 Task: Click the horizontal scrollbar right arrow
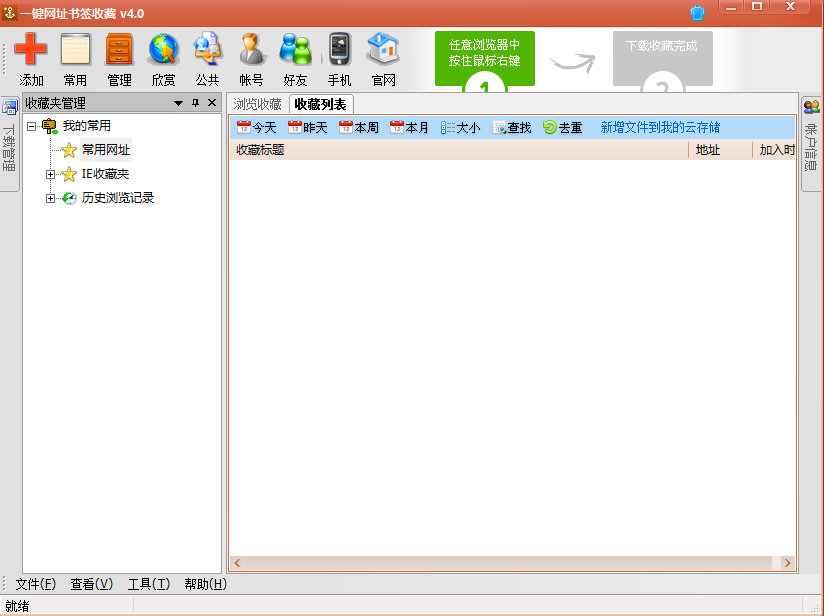(x=787, y=563)
